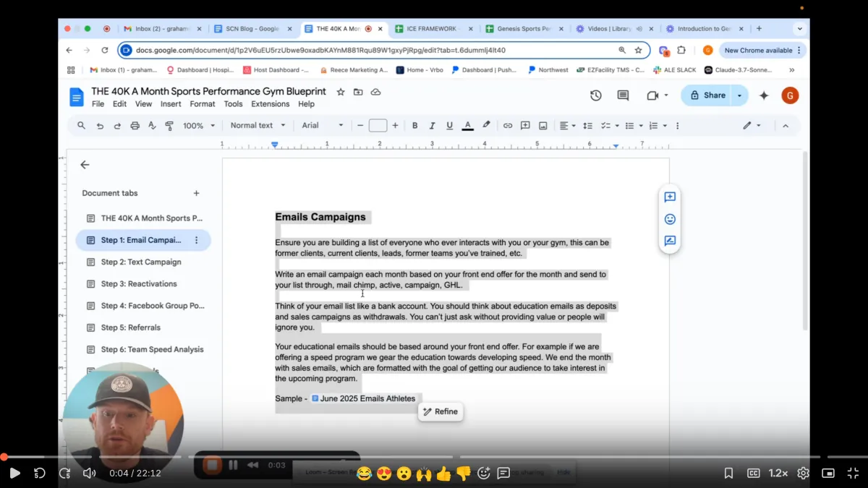
Task: React with the heart-eyes emoji
Action: coord(384,474)
